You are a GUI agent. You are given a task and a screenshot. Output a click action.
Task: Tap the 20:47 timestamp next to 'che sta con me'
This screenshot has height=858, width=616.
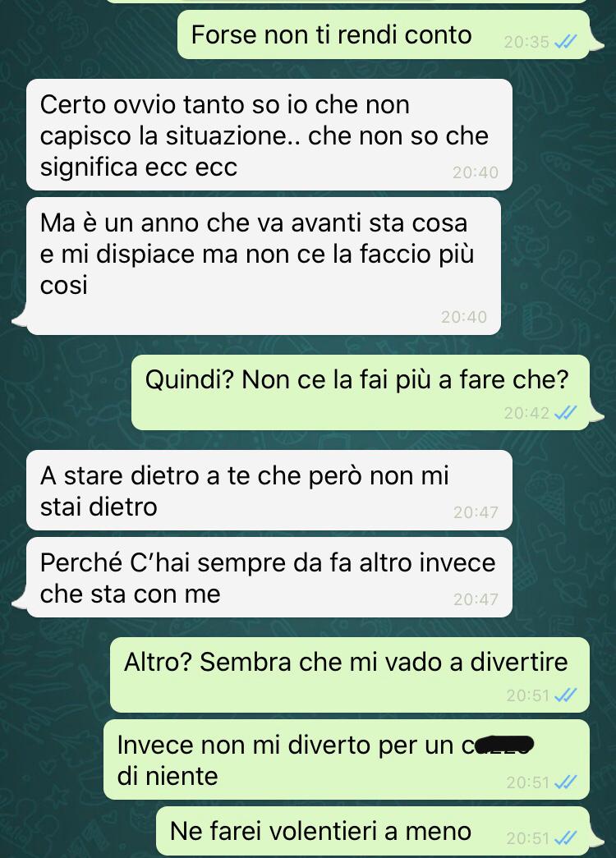[x=476, y=599]
